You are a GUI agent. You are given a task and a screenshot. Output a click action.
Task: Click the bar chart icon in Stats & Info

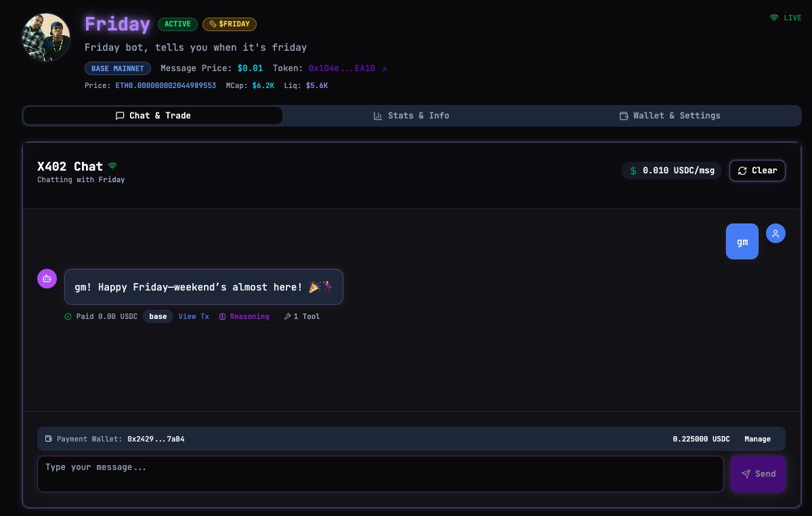coord(377,115)
